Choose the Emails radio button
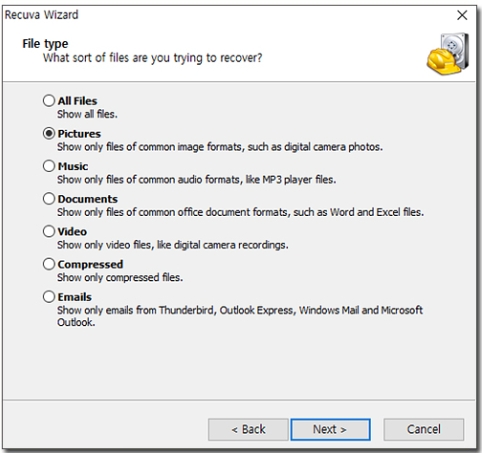This screenshot has width=482, height=453. (x=49, y=297)
